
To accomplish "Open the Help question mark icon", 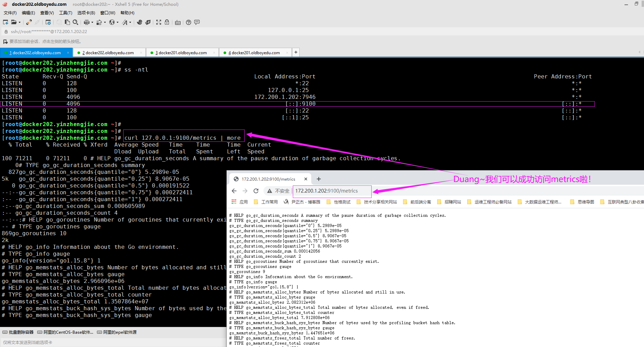I will 188,22.
